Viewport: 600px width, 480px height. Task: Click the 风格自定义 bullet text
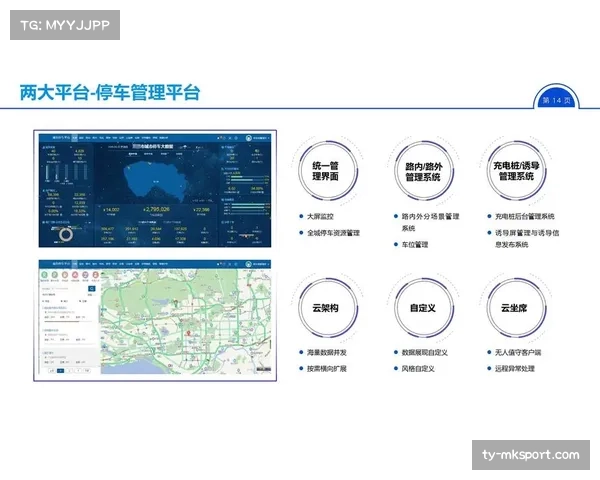pos(418,369)
